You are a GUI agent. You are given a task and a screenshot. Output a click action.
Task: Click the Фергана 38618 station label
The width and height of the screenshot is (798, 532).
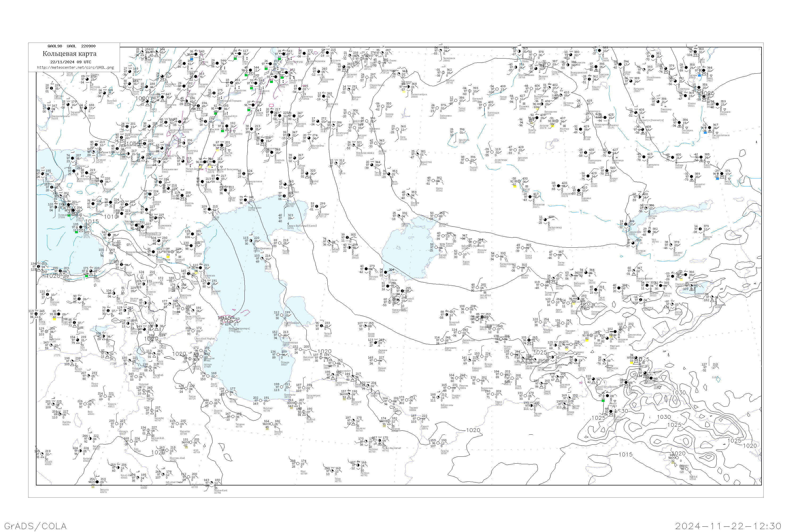(x=614, y=347)
